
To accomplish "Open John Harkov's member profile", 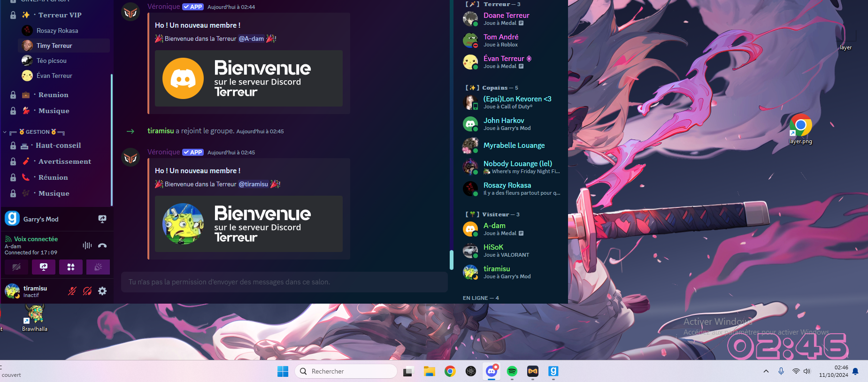I will point(513,124).
